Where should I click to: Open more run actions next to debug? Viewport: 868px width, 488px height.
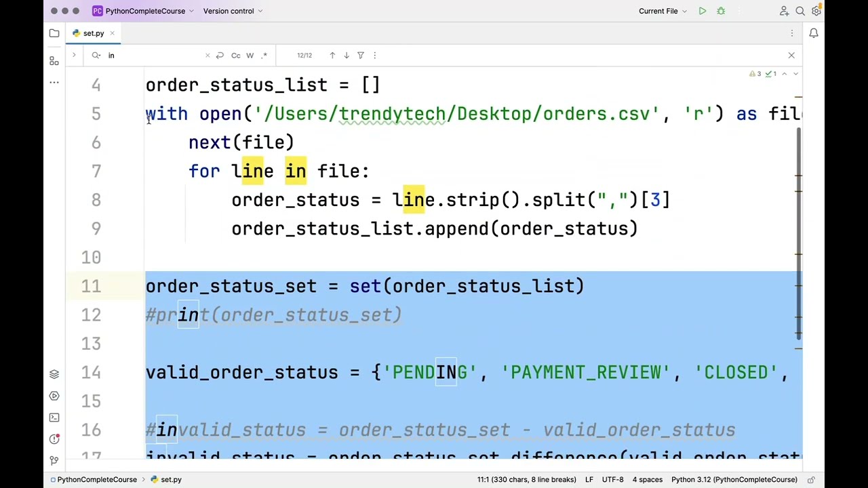[738, 11]
